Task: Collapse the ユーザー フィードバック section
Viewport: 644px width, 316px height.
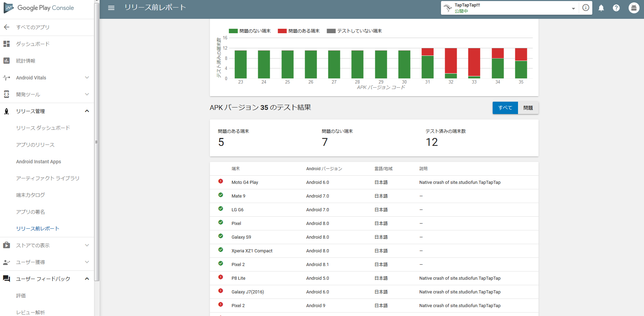Action: 87,279
